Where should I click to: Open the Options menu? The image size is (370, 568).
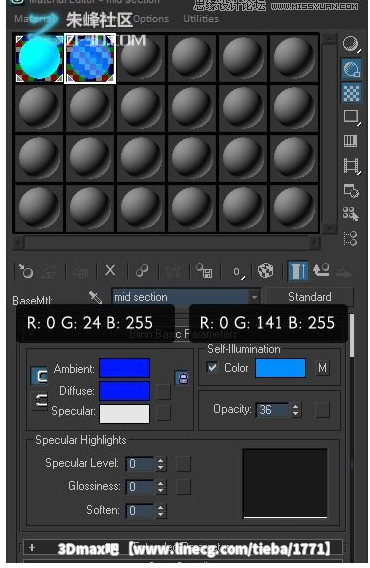coord(151,19)
